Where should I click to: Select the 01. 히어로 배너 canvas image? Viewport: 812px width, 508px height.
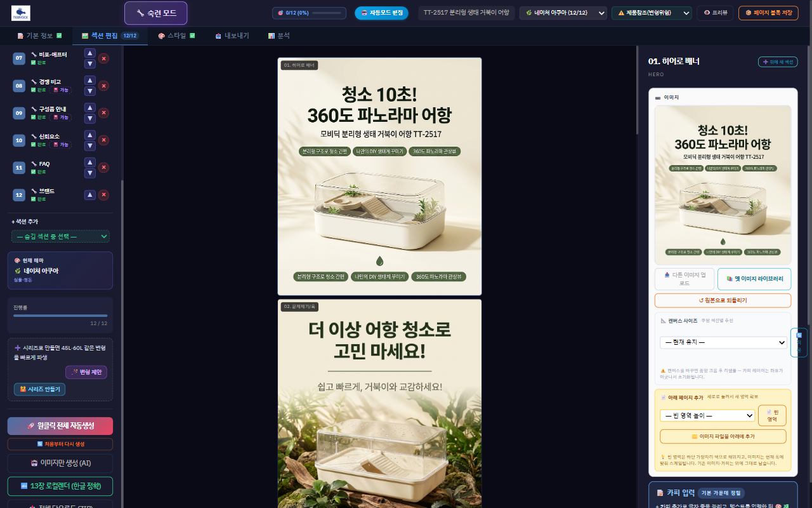tap(379, 177)
